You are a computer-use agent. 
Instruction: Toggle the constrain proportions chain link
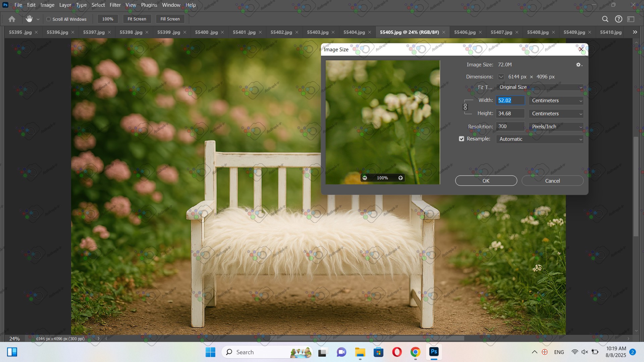pos(465,107)
